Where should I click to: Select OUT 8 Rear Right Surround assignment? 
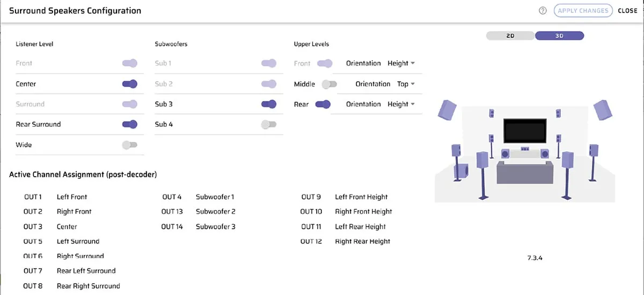point(72,286)
